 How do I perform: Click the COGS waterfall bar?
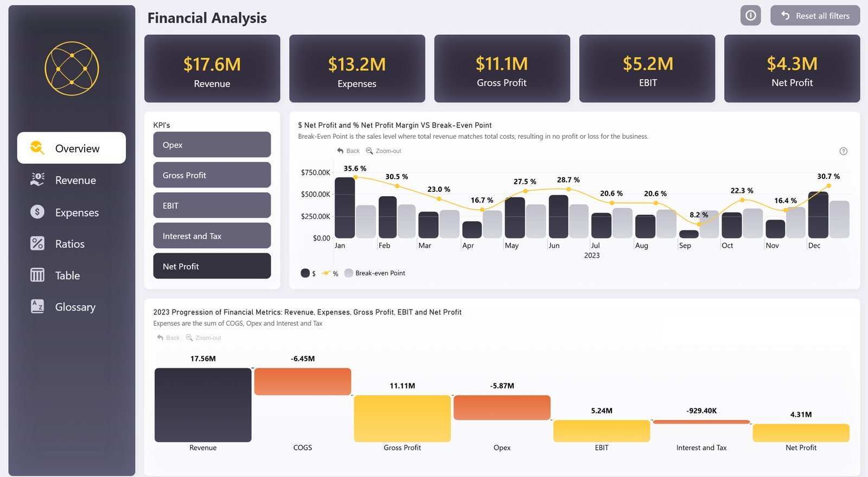[x=303, y=382]
